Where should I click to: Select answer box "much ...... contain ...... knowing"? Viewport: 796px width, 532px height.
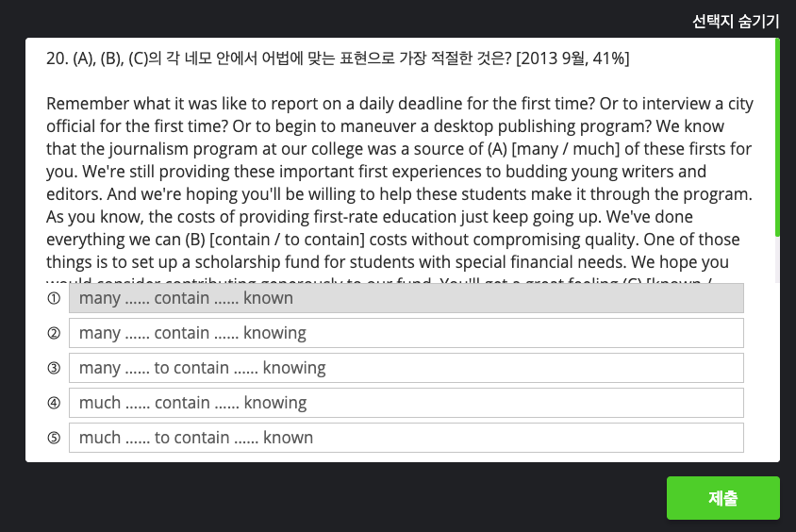point(406,403)
